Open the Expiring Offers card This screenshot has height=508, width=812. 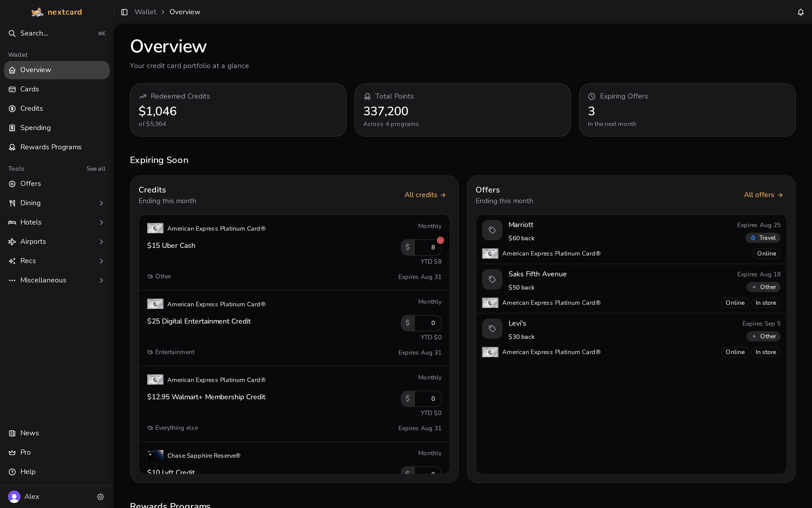tap(687, 110)
